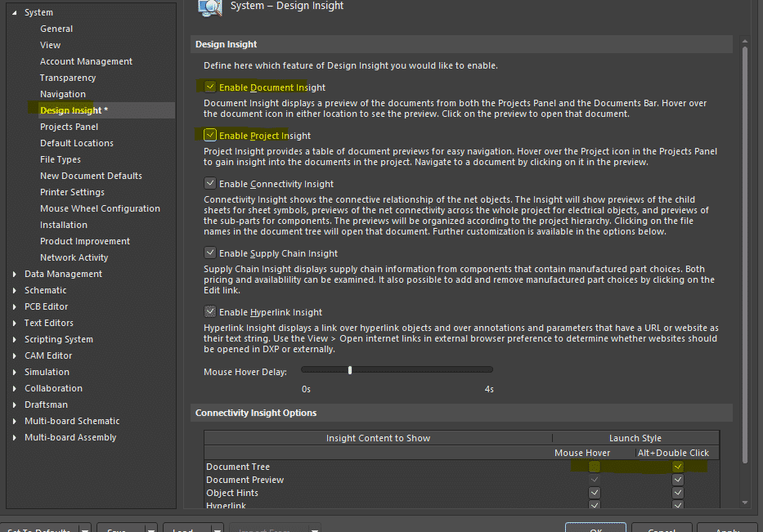The image size is (763, 532).
Task: Collapse the System tree category
Action: click(15, 13)
